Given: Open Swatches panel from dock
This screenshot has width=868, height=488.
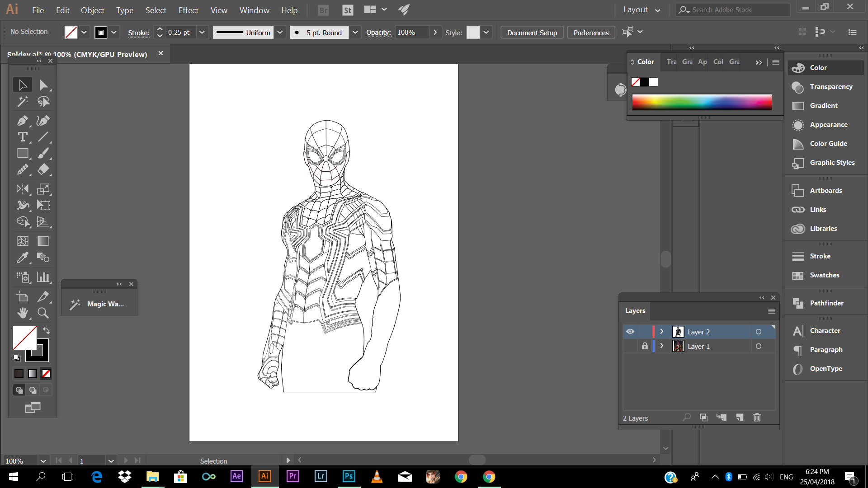Looking at the screenshot, I should [x=826, y=275].
